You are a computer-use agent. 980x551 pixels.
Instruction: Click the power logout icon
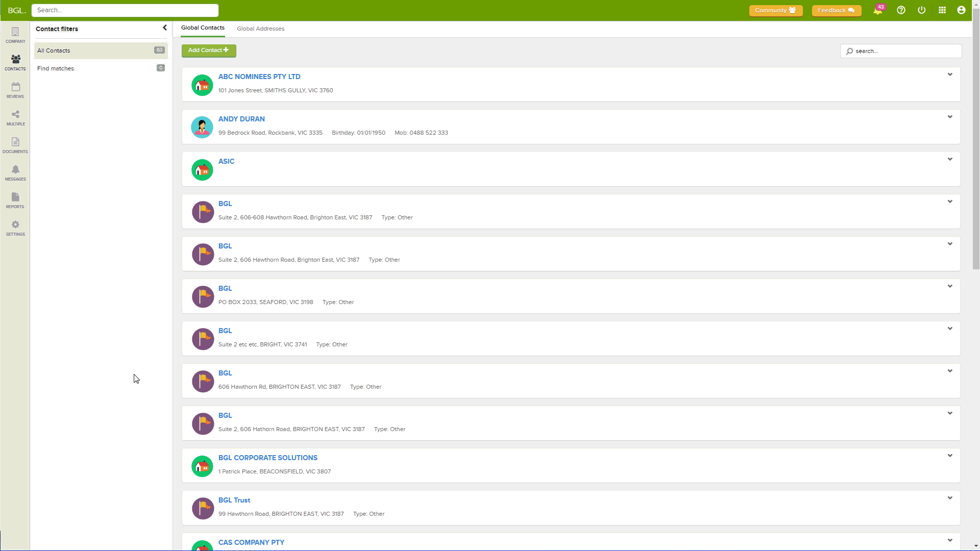point(921,10)
